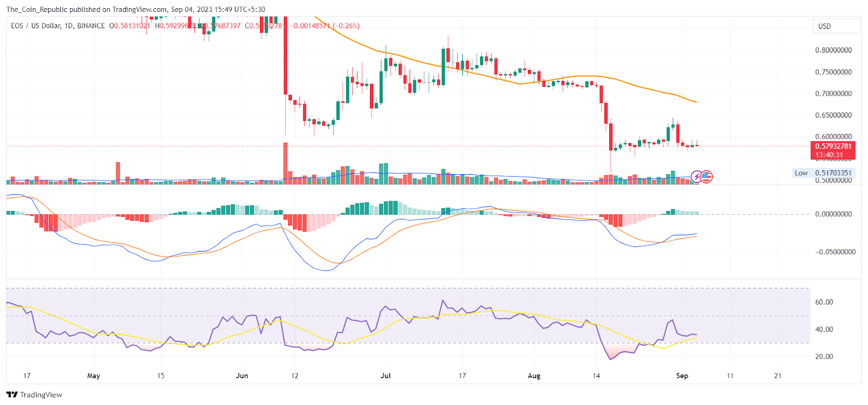868x405 pixels.
Task: Click the Sep label on time axis
Action: 682,375
